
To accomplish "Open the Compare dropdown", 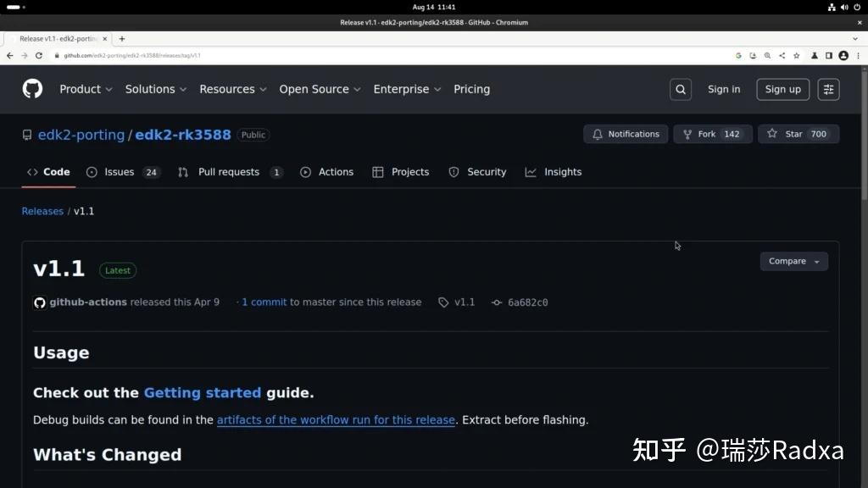I will coord(793,261).
